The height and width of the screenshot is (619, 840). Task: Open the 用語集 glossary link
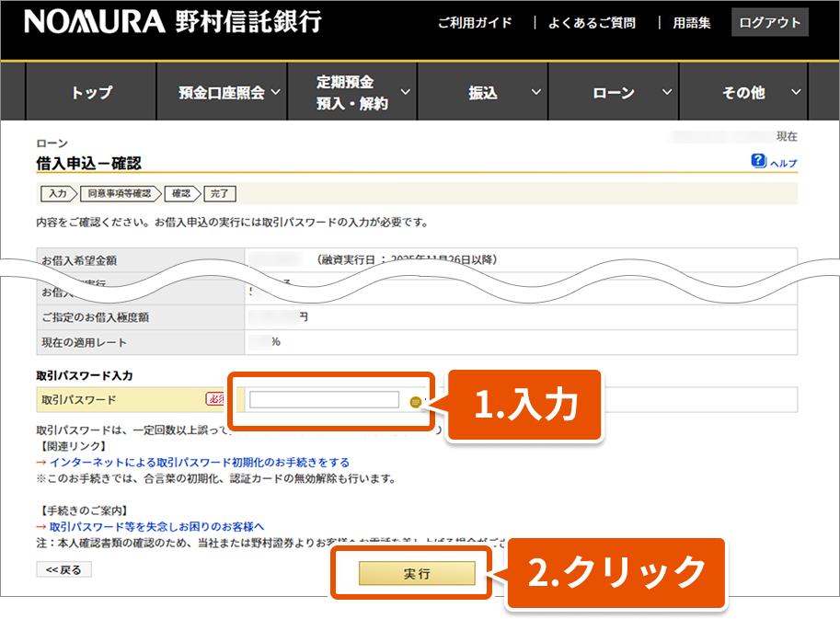click(x=692, y=23)
